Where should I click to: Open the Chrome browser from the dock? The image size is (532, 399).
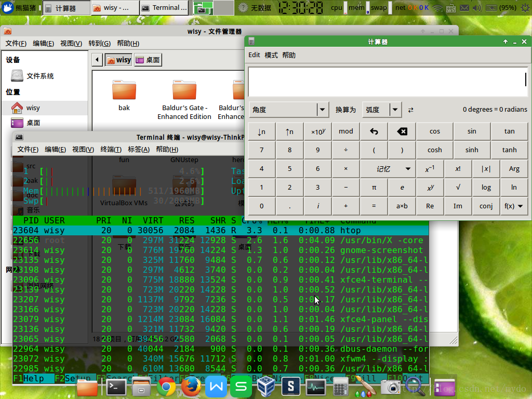point(166,387)
